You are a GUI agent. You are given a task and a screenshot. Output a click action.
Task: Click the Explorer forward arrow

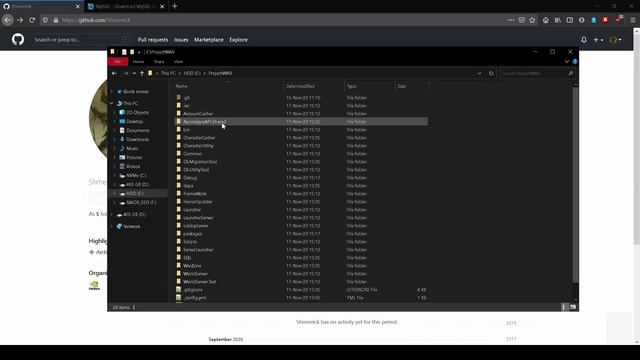pos(125,73)
